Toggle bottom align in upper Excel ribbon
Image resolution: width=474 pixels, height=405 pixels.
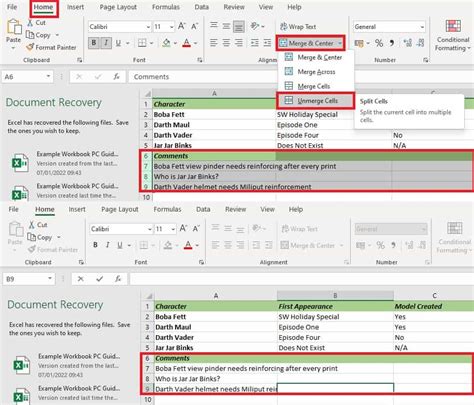tap(239, 26)
